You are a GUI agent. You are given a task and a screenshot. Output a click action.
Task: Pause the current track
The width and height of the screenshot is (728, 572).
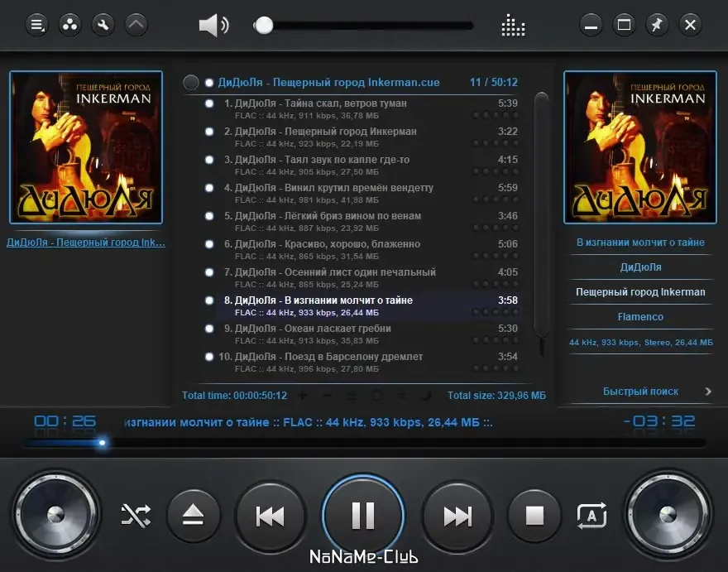(363, 515)
